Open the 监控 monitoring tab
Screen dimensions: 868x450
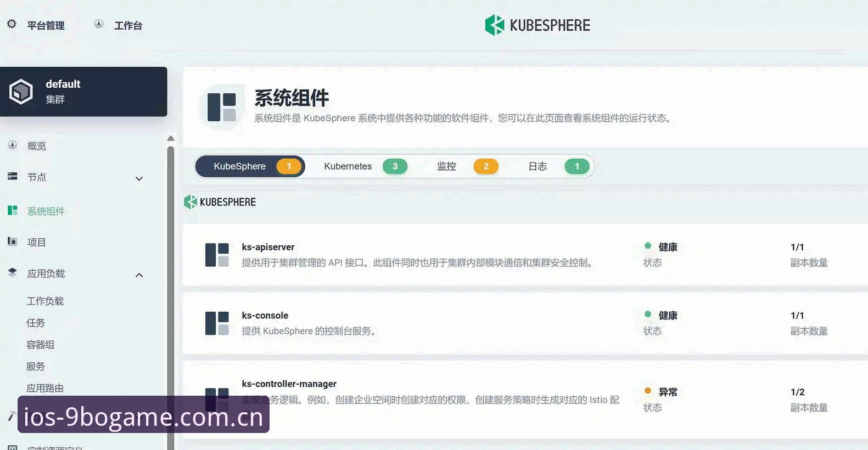click(467, 166)
